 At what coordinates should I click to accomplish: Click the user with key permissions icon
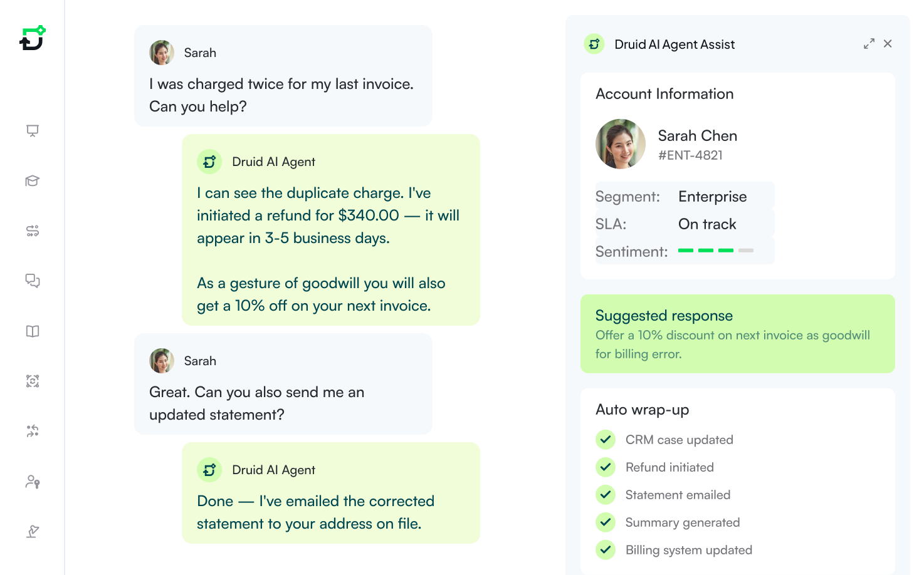click(33, 482)
